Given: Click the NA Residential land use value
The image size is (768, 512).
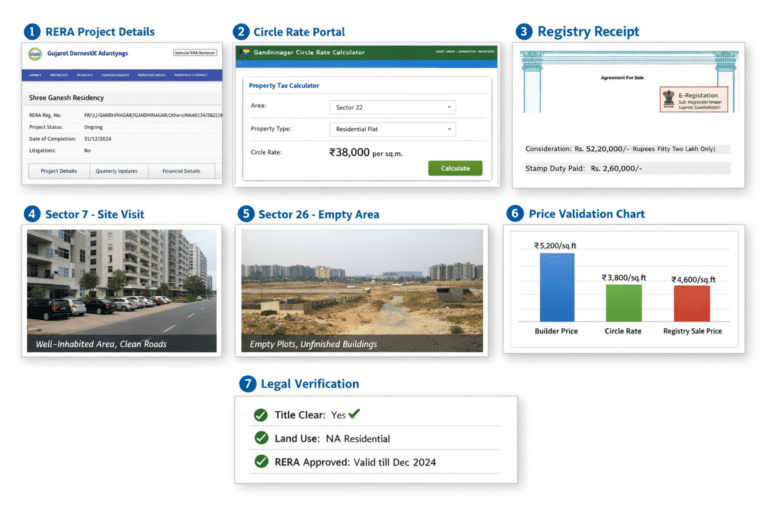Looking at the screenshot, I should (358, 439).
